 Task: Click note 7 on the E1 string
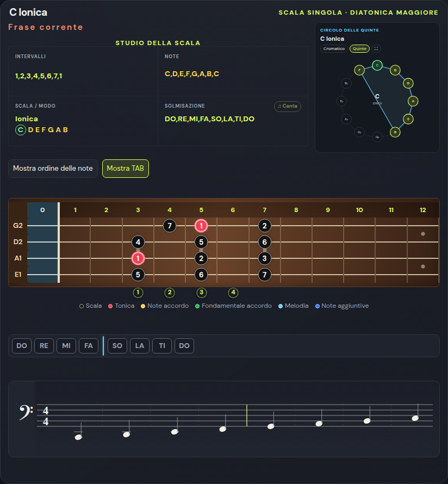pyautogui.click(x=264, y=275)
